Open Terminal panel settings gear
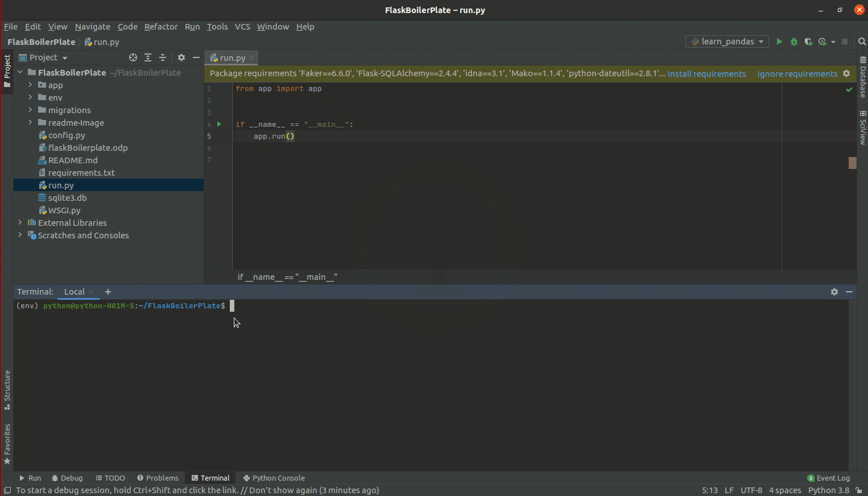Image resolution: width=868 pixels, height=496 pixels. [x=834, y=292]
